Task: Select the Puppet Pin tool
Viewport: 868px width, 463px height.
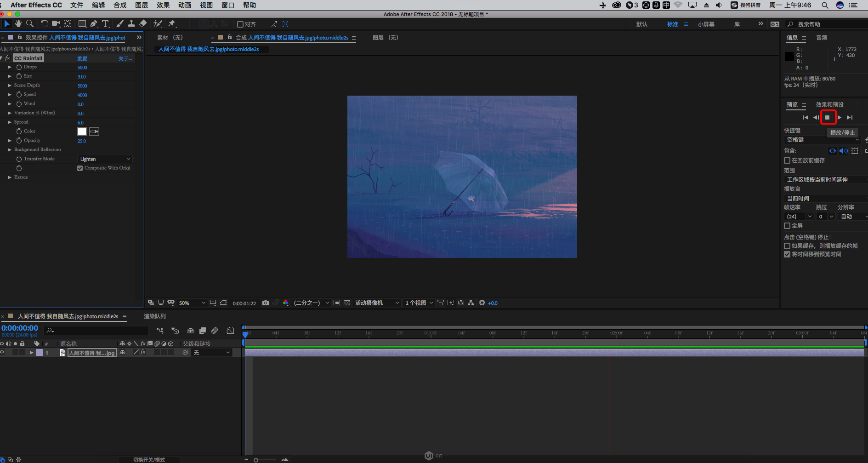Action: click(x=172, y=23)
